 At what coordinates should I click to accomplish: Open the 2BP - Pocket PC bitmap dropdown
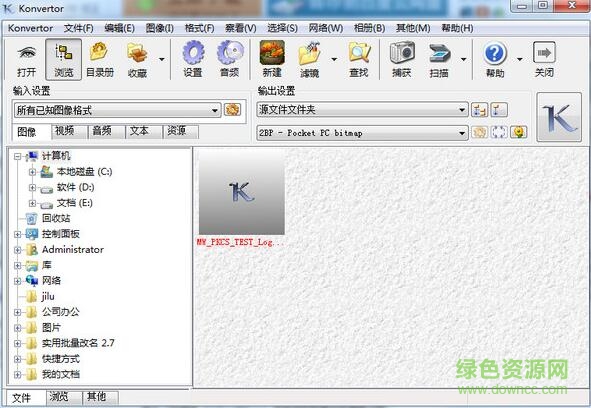click(362, 133)
